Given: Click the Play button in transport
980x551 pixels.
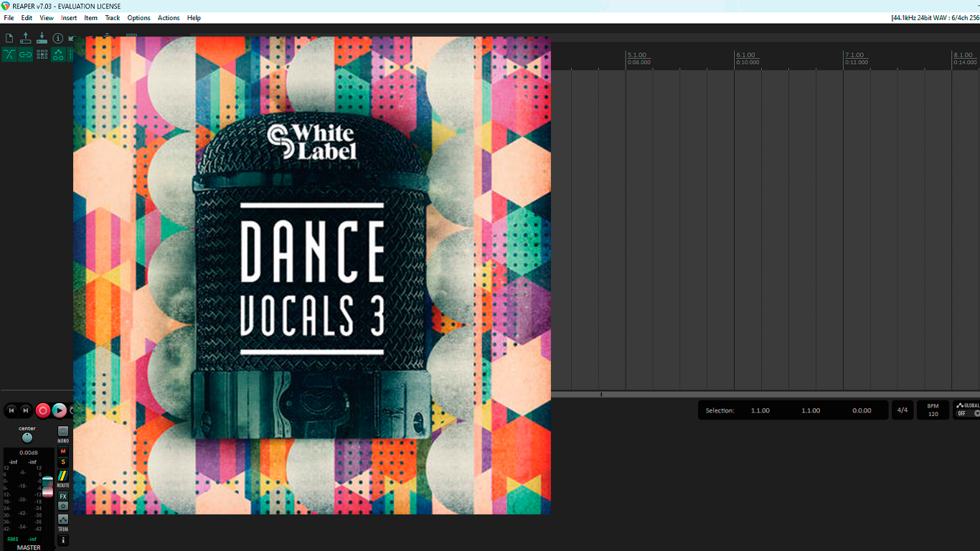Looking at the screenshot, I should (60, 410).
